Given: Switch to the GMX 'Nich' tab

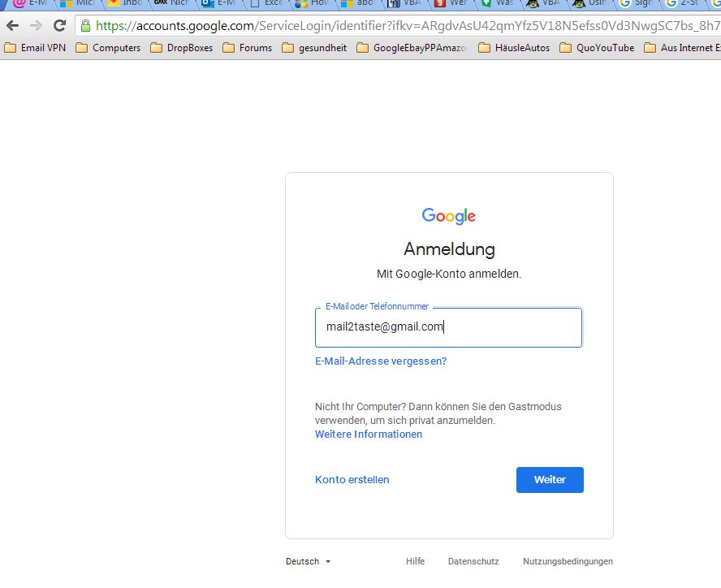Looking at the screenshot, I should 172,4.
